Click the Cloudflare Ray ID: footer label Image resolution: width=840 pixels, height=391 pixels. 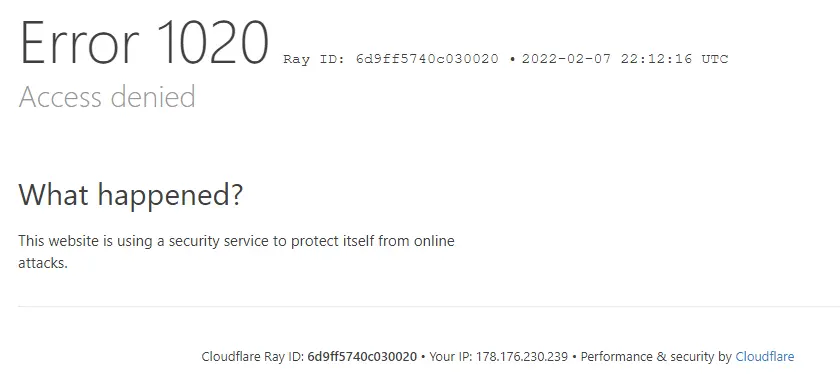pos(253,357)
